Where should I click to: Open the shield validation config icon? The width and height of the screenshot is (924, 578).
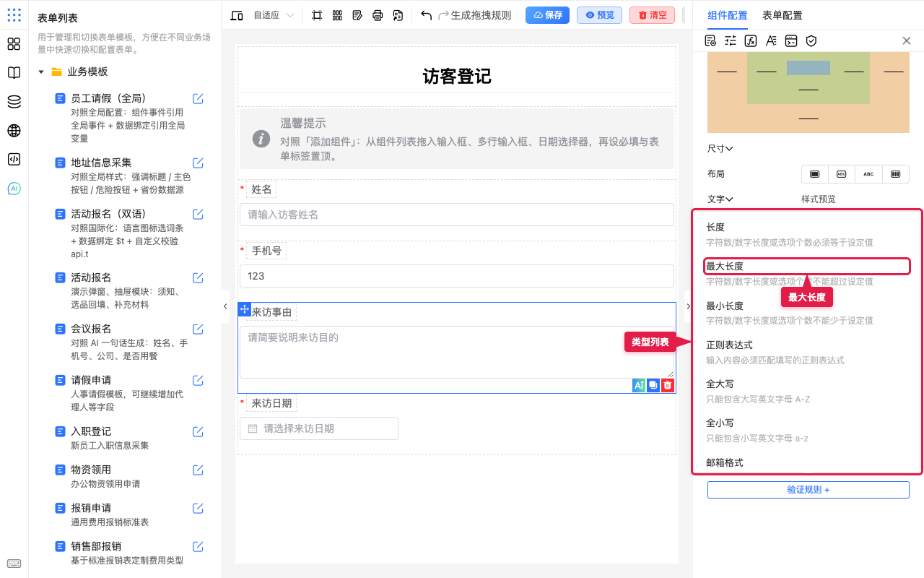point(811,40)
